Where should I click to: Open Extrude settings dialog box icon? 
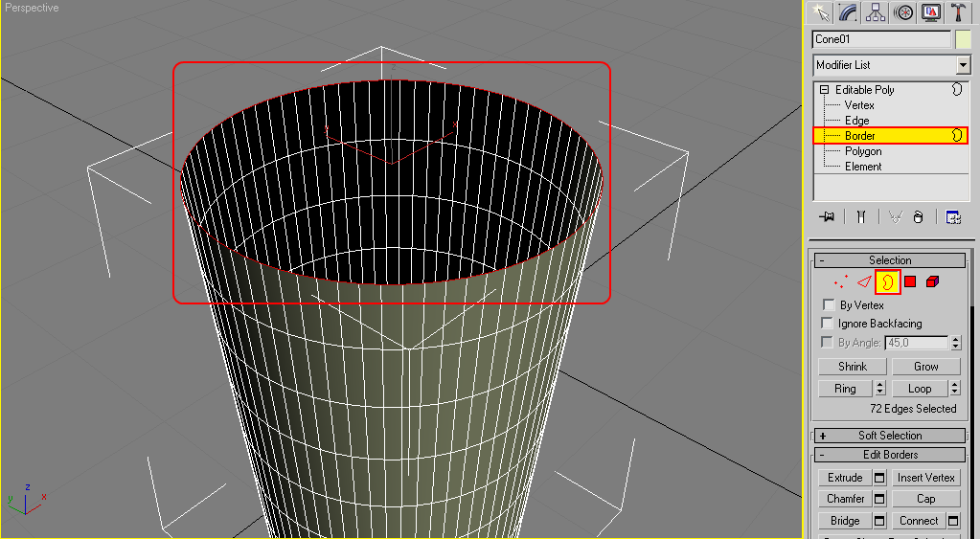click(879, 478)
